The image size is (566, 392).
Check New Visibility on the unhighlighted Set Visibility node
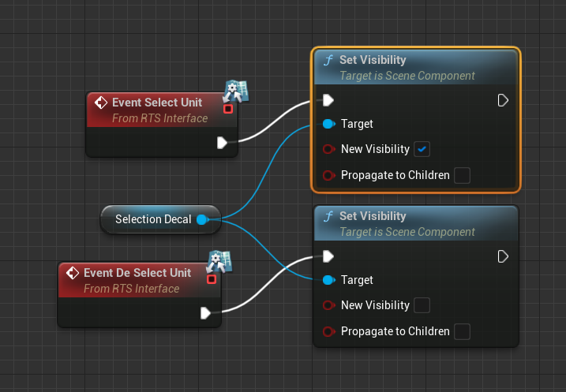[422, 305]
